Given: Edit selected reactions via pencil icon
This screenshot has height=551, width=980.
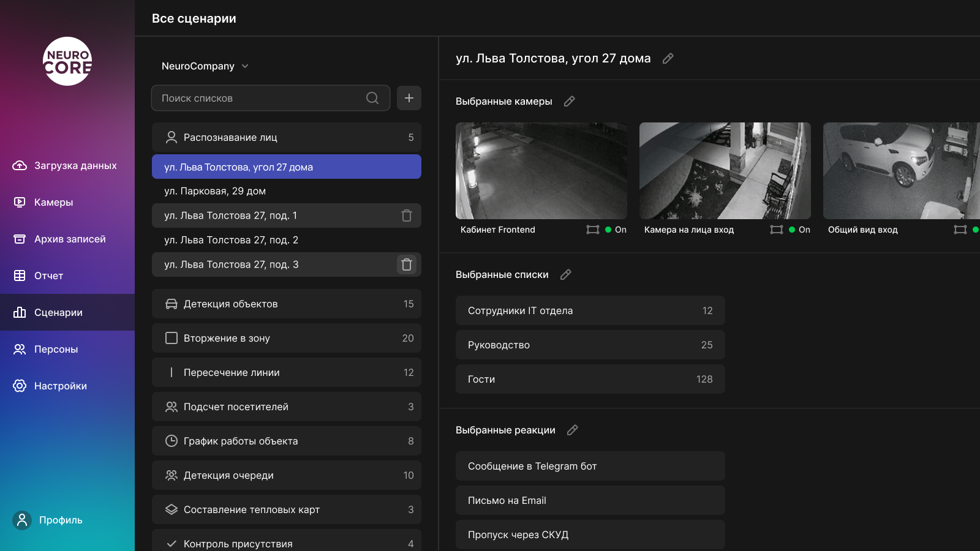Looking at the screenshot, I should coord(573,430).
